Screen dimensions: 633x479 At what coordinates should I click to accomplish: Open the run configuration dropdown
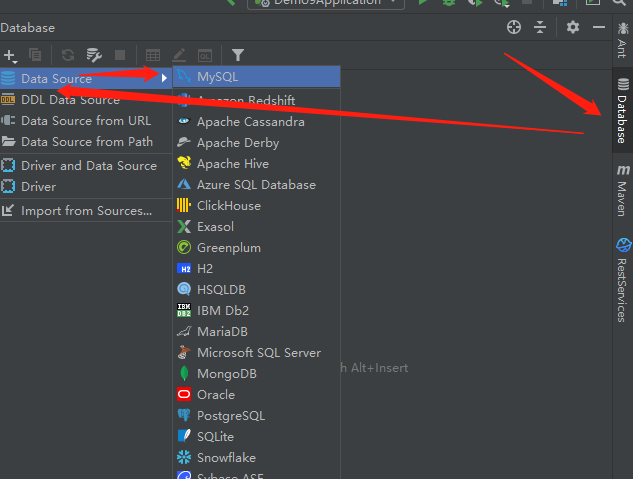coord(326,3)
